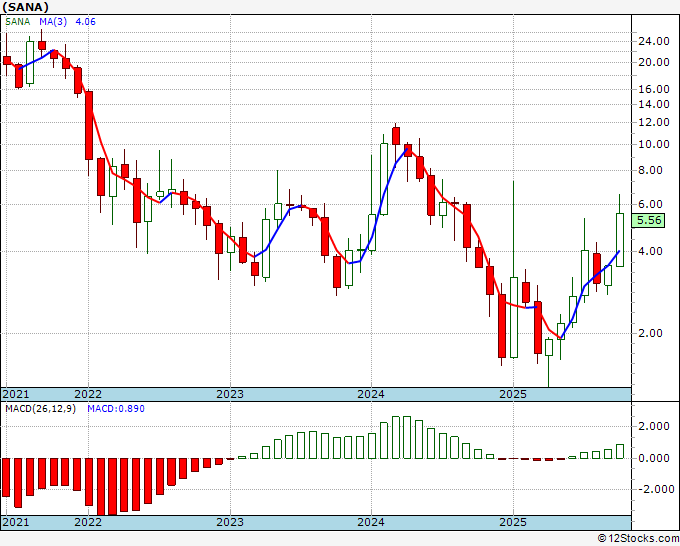Click the MA(3) indicator label
Image resolution: width=680 pixels, height=546 pixels.
pyautogui.click(x=53, y=22)
